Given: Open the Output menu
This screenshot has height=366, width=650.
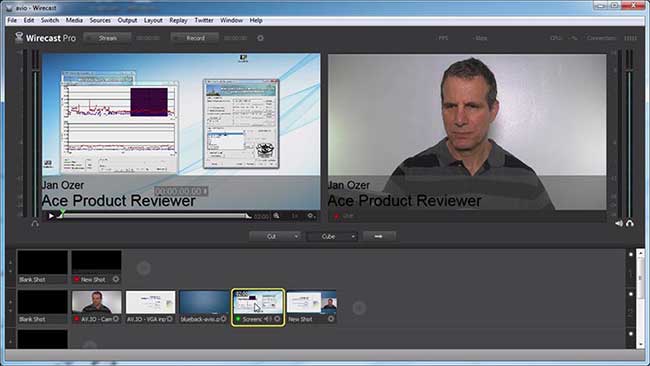Looking at the screenshot, I should [x=127, y=20].
